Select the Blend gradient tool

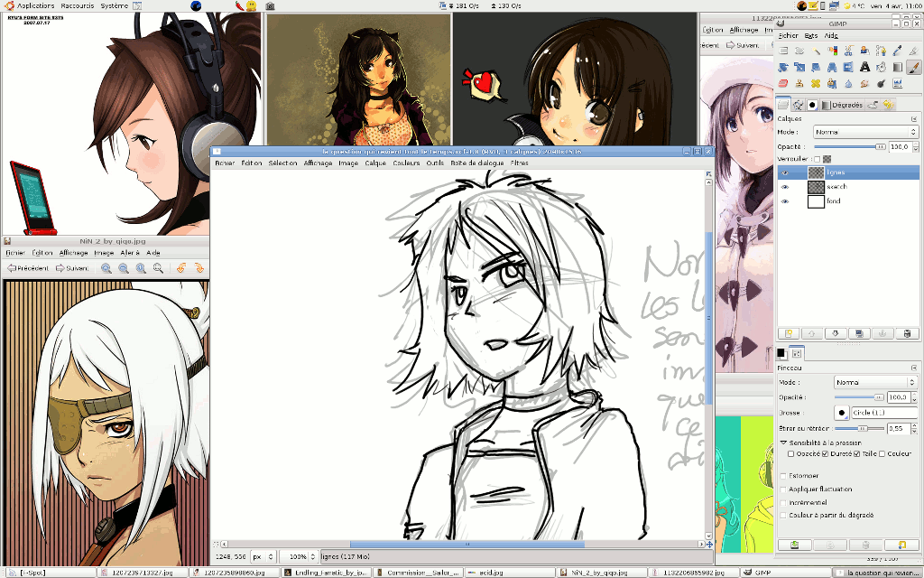coord(898,67)
